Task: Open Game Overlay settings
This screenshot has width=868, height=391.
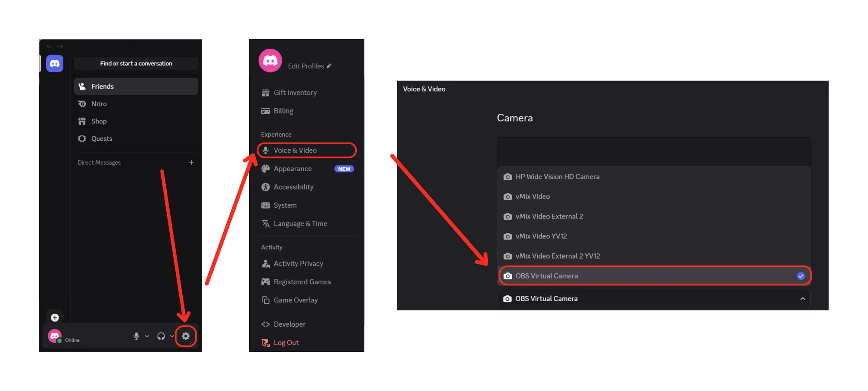Action: tap(307, 300)
